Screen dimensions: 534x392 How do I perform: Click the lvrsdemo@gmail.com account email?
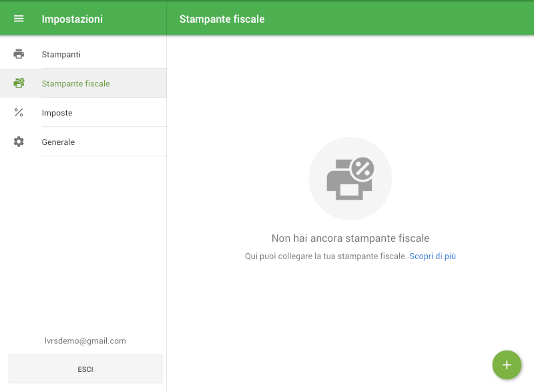(85, 341)
